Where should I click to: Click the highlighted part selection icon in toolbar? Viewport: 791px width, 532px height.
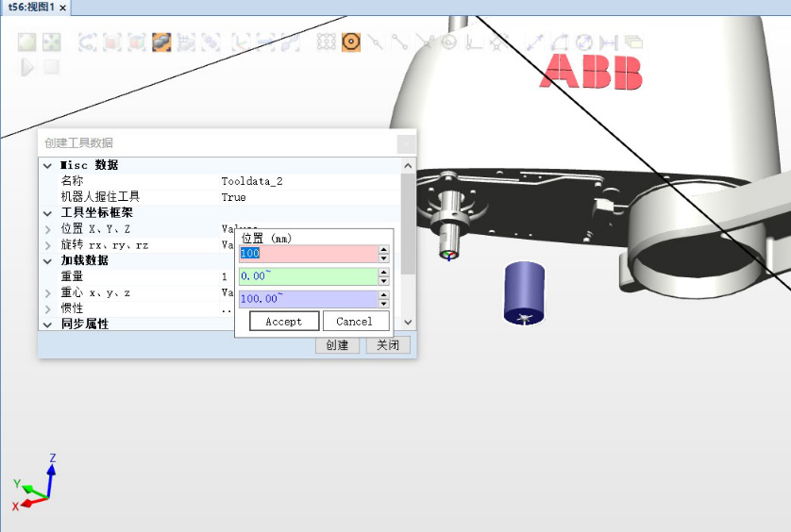tap(161, 42)
